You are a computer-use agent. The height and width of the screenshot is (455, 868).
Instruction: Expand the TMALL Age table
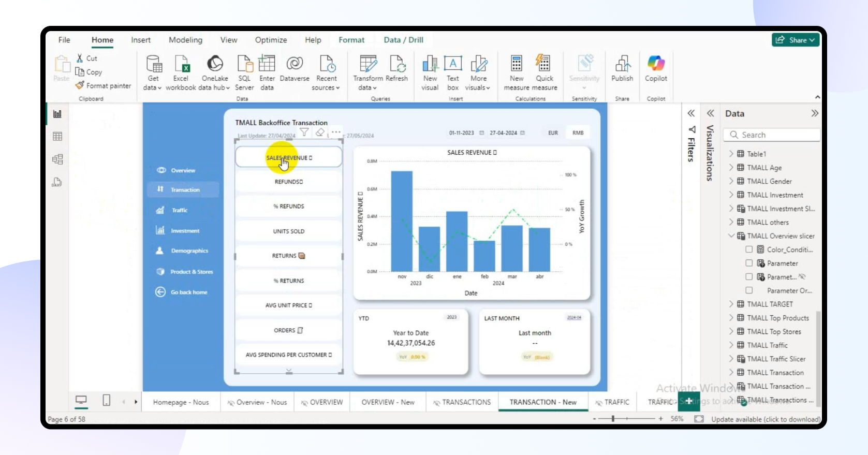tap(731, 168)
